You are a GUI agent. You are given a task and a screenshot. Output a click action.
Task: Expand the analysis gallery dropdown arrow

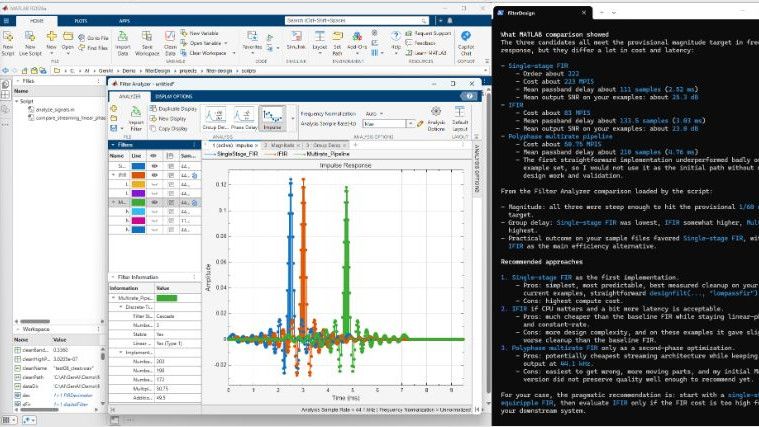[x=292, y=119]
